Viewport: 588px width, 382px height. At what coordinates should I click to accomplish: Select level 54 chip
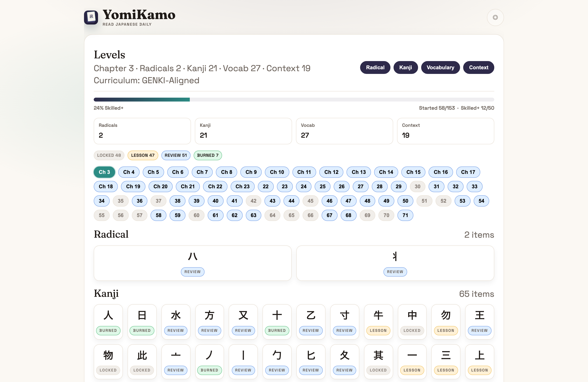pos(481,201)
